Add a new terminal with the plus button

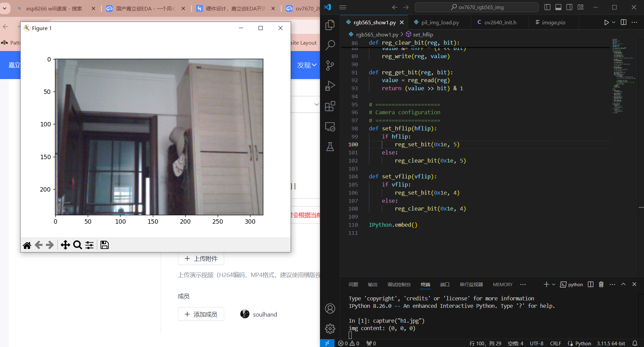[x=546, y=284]
